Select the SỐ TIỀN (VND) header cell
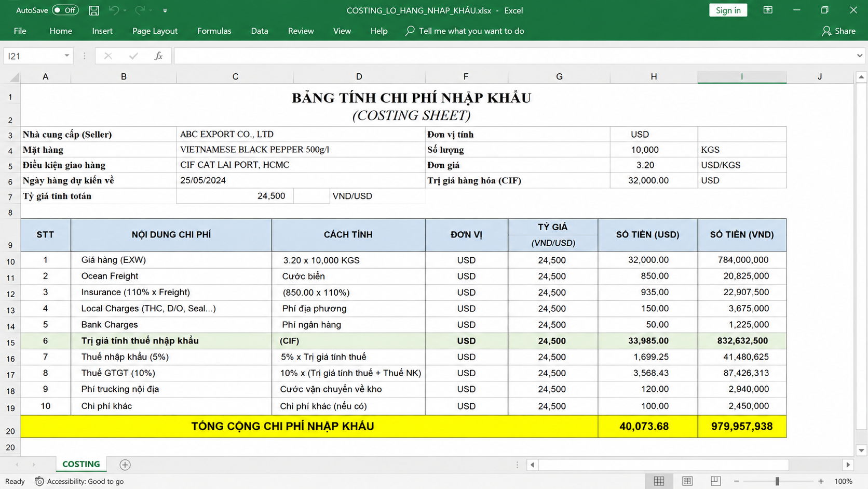Screen dimensions: 868x489 (x=742, y=235)
